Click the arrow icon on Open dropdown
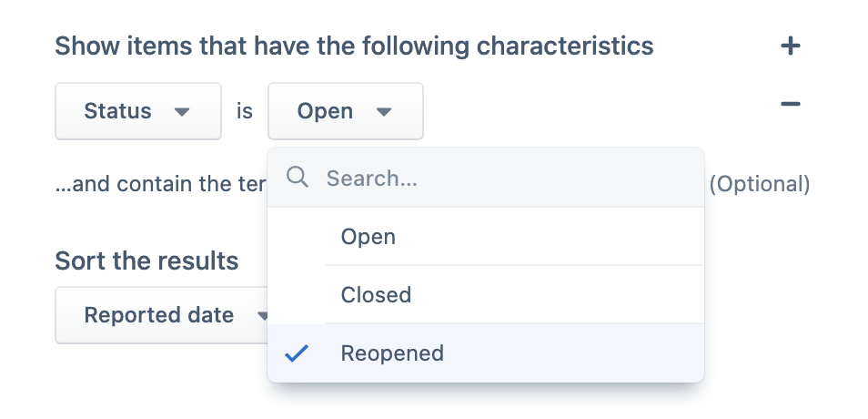The image size is (868, 419). coord(384,112)
